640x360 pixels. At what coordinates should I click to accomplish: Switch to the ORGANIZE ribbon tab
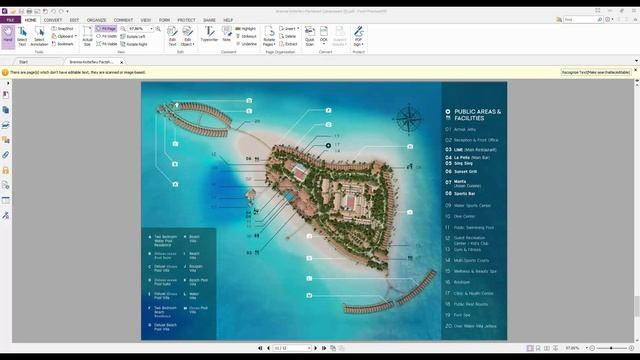96,20
